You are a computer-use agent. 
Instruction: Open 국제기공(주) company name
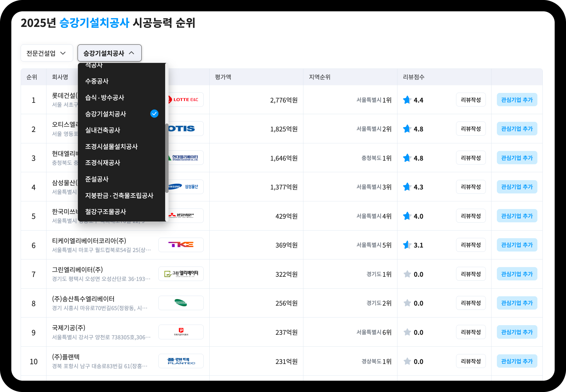coord(69,328)
